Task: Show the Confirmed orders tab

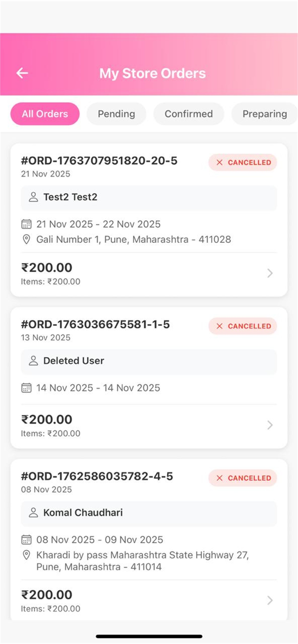Action: click(x=189, y=114)
